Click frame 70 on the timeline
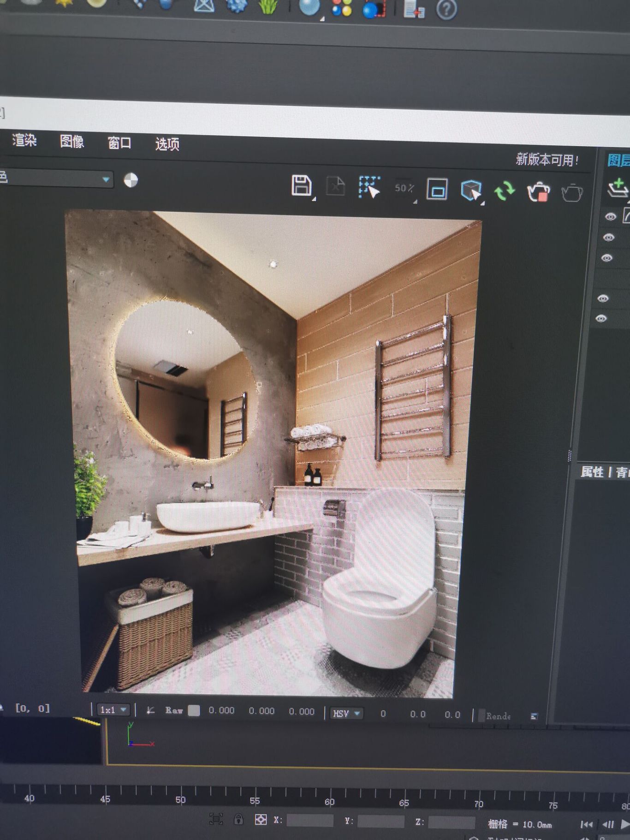This screenshot has height=840, width=630. (x=479, y=804)
